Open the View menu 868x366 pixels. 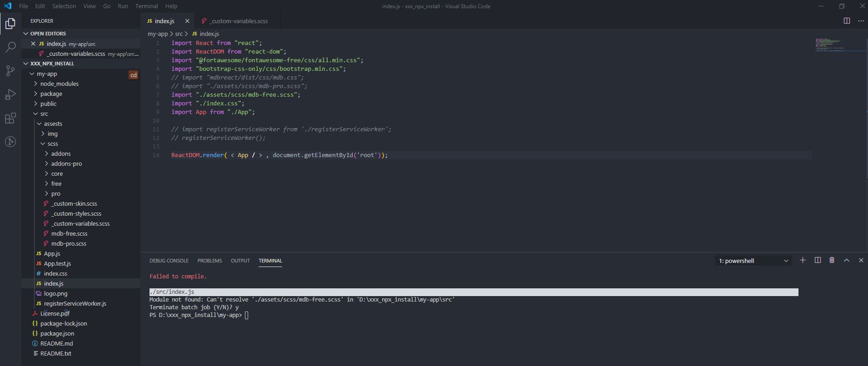(90, 6)
